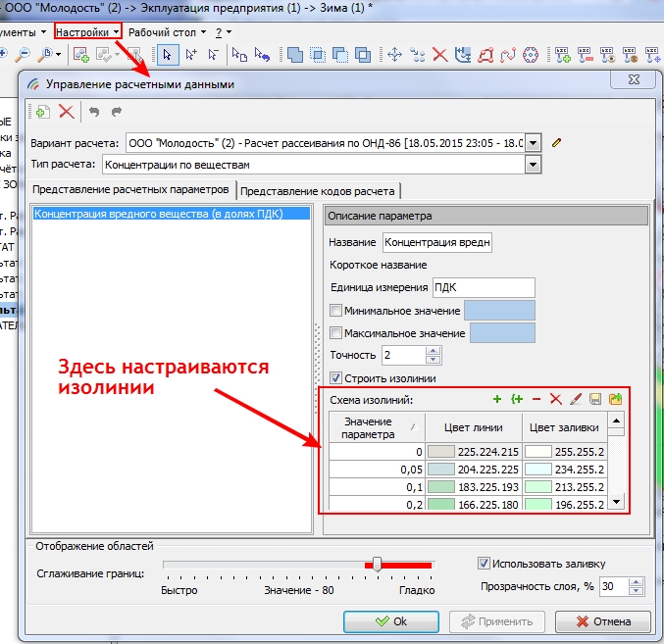Save isoline scheme with the floppy disk icon
The height and width of the screenshot is (644, 664).
(x=595, y=399)
